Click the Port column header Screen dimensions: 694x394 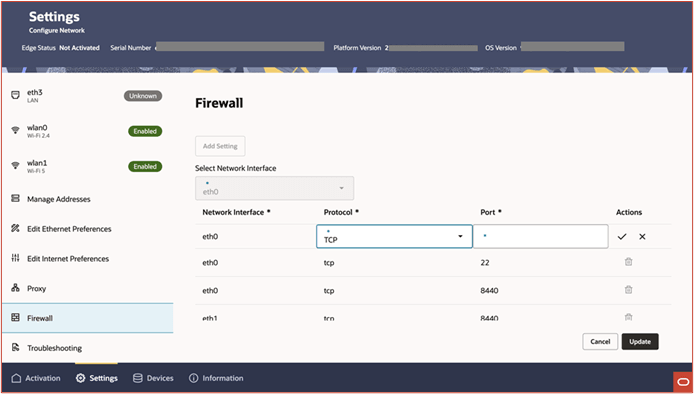point(491,212)
